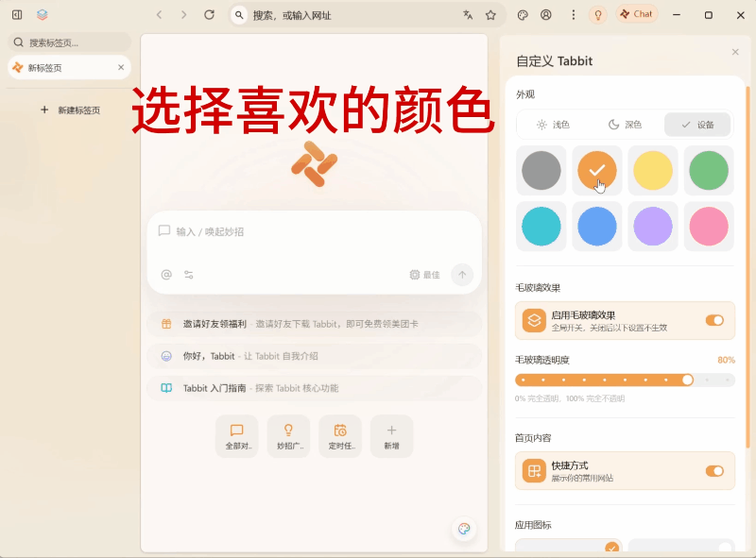
Task: Go forward with the right arrow
Action: [x=183, y=15]
